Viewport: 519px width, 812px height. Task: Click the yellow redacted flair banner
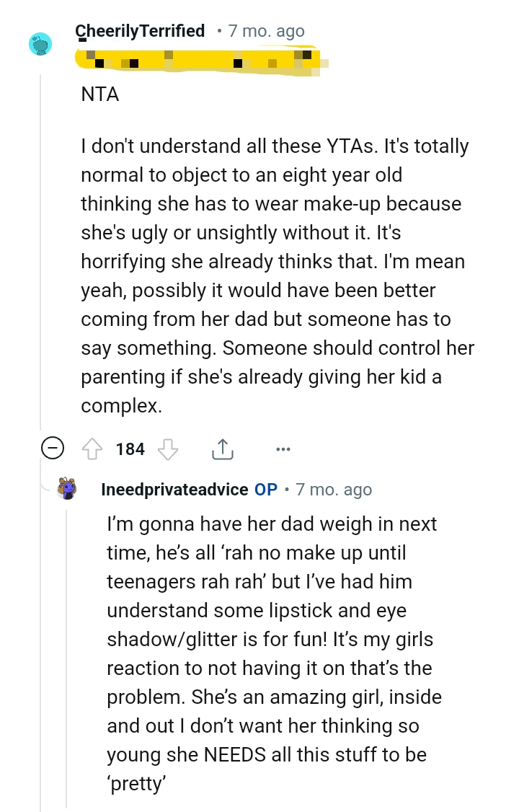coord(202,61)
